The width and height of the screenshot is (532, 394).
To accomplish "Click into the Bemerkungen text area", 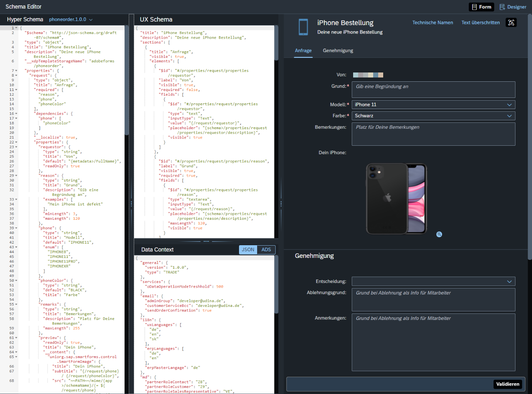I will click(x=433, y=134).
